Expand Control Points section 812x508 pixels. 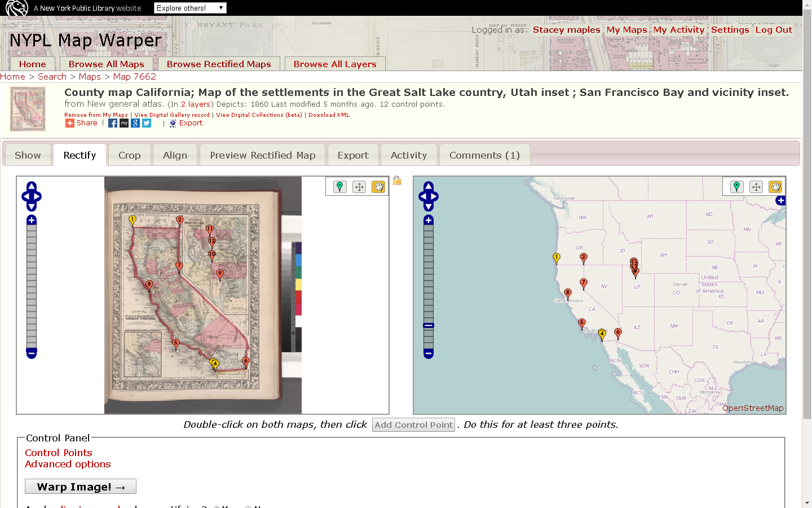tap(58, 453)
